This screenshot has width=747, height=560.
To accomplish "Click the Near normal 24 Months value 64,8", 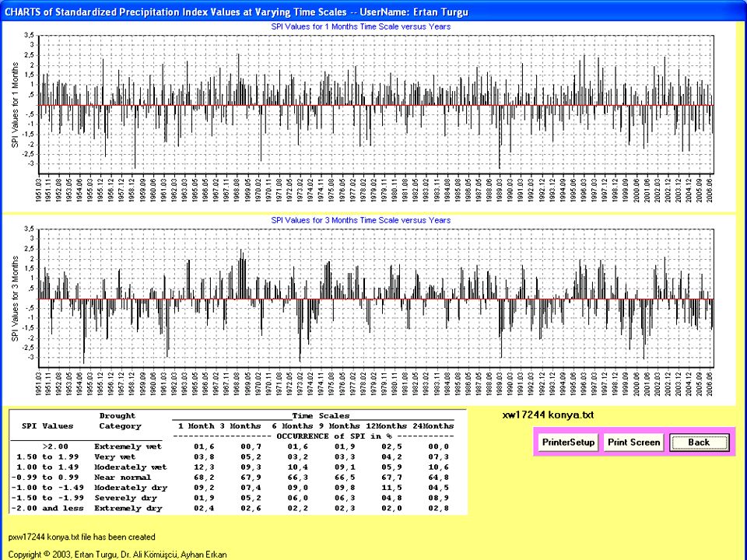I will pos(438,477).
